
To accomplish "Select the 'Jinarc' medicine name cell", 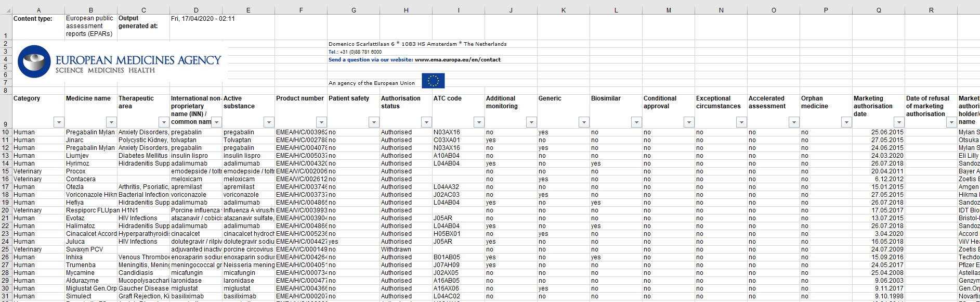I will tap(91, 140).
